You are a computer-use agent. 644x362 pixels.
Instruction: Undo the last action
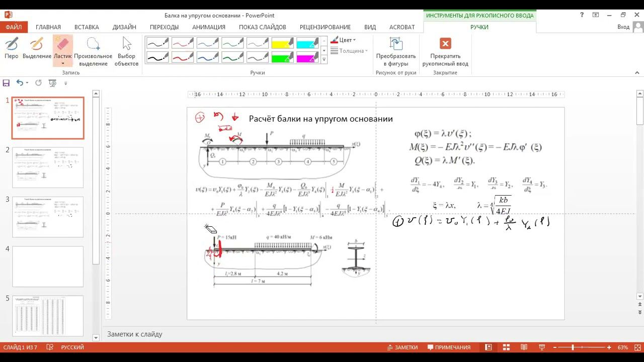(19, 83)
